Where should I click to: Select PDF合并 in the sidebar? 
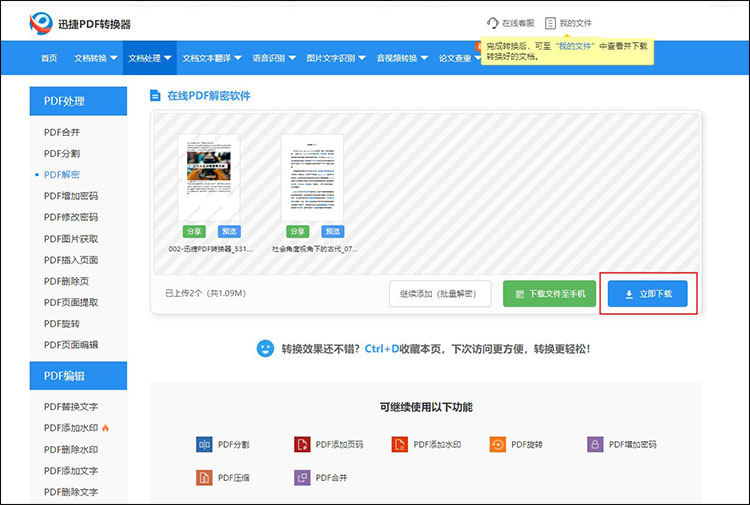coord(62,132)
